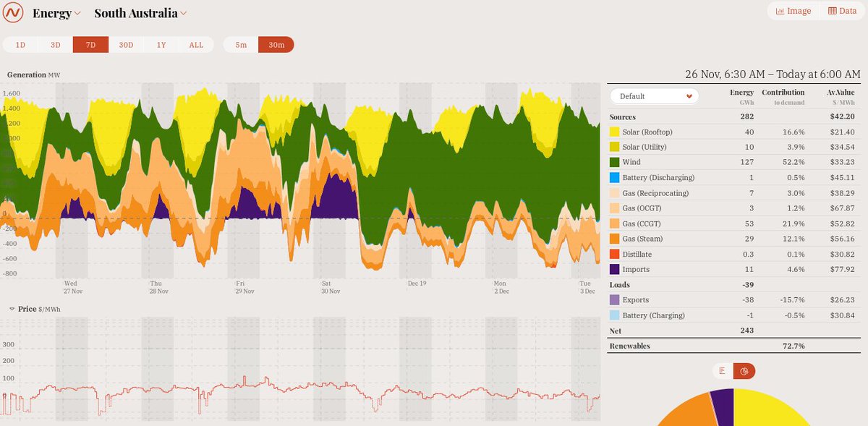Image resolution: width=868 pixels, height=426 pixels.
Task: Click the Net 243 row
Action: click(733, 330)
